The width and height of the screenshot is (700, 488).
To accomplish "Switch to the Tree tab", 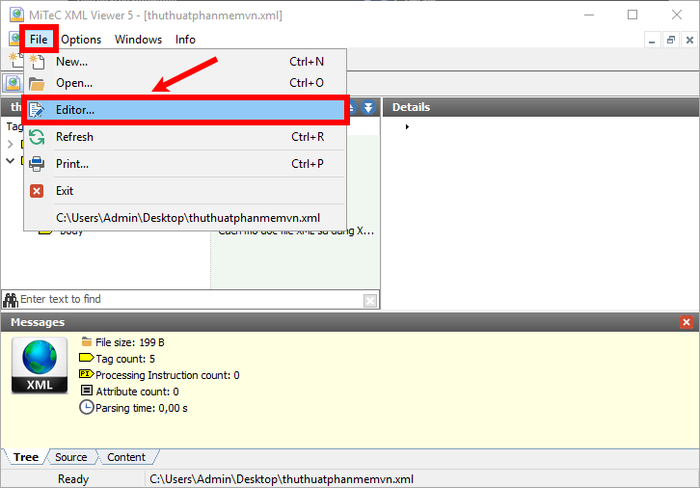I will click(x=26, y=457).
